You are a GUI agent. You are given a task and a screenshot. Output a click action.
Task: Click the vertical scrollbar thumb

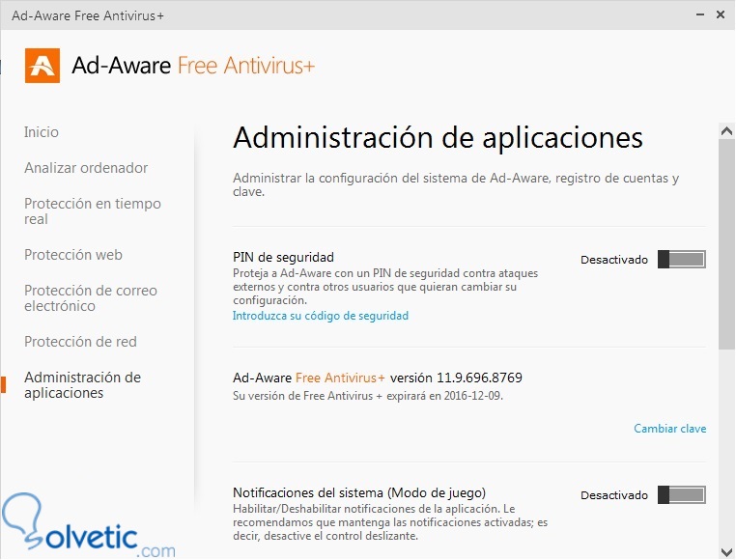tap(726, 244)
